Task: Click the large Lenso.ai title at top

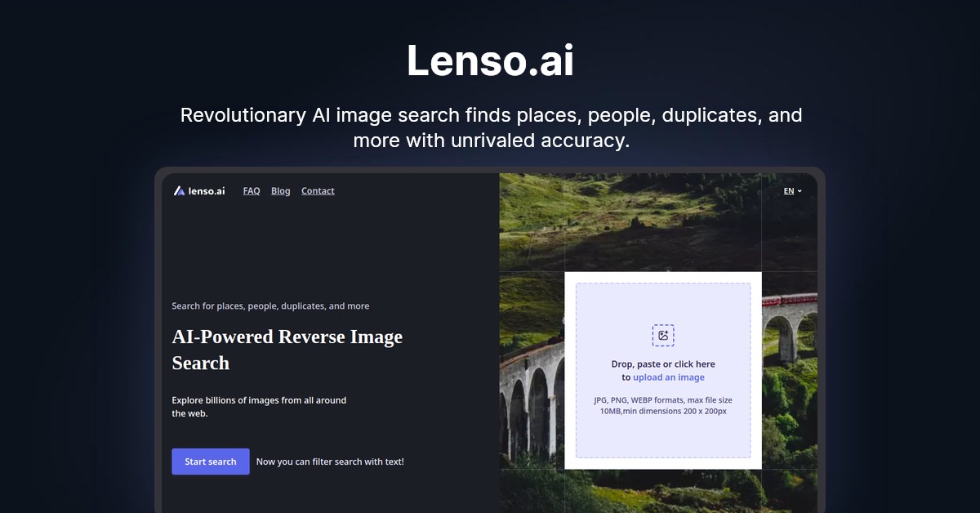Action: 490,60
